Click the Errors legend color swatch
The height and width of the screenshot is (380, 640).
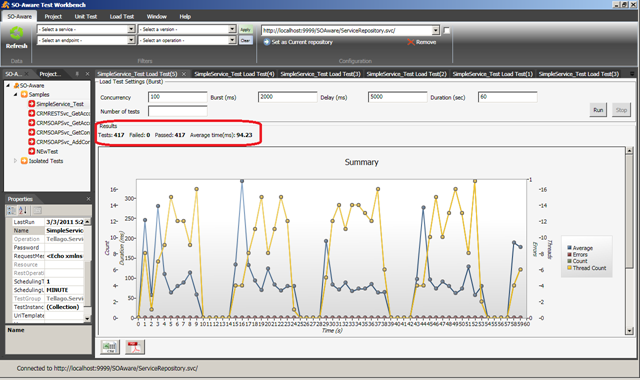tap(569, 254)
